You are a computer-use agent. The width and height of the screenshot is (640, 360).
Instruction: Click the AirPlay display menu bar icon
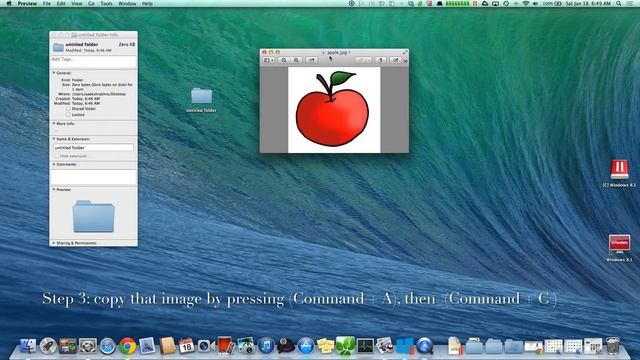495,3
